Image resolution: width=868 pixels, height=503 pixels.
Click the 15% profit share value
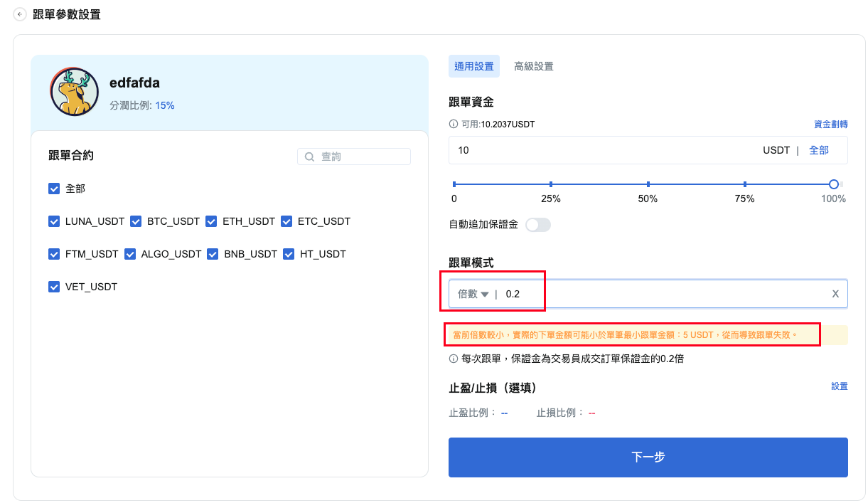click(165, 105)
